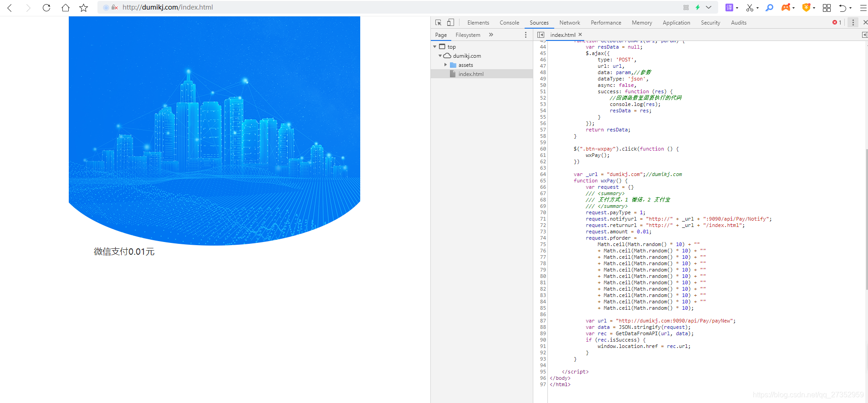This screenshot has height=403, width=868.
Task: Show more navigator tabs with double chevron
Action: (x=491, y=35)
